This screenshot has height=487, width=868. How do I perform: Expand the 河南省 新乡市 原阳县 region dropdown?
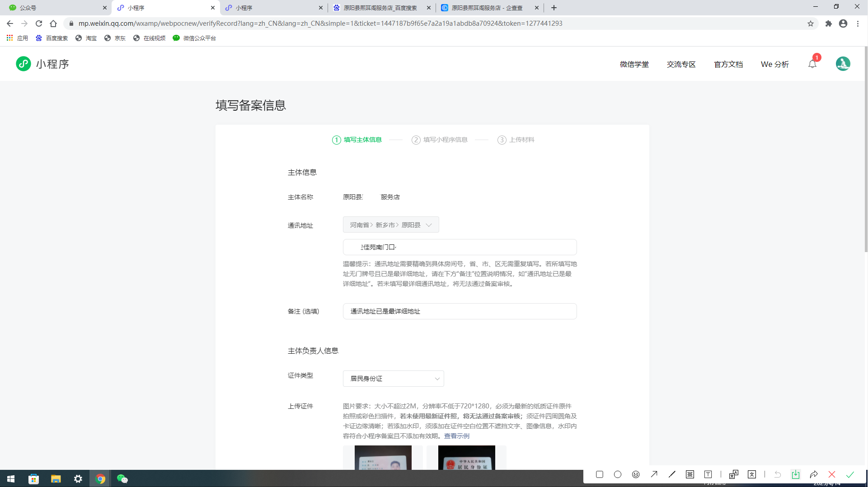pyautogui.click(x=391, y=225)
